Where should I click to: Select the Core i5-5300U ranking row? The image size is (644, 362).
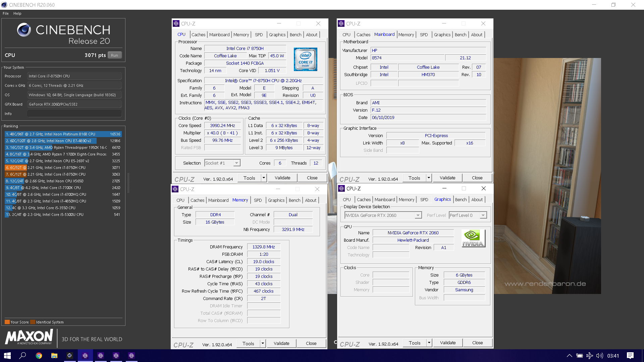click(x=63, y=215)
